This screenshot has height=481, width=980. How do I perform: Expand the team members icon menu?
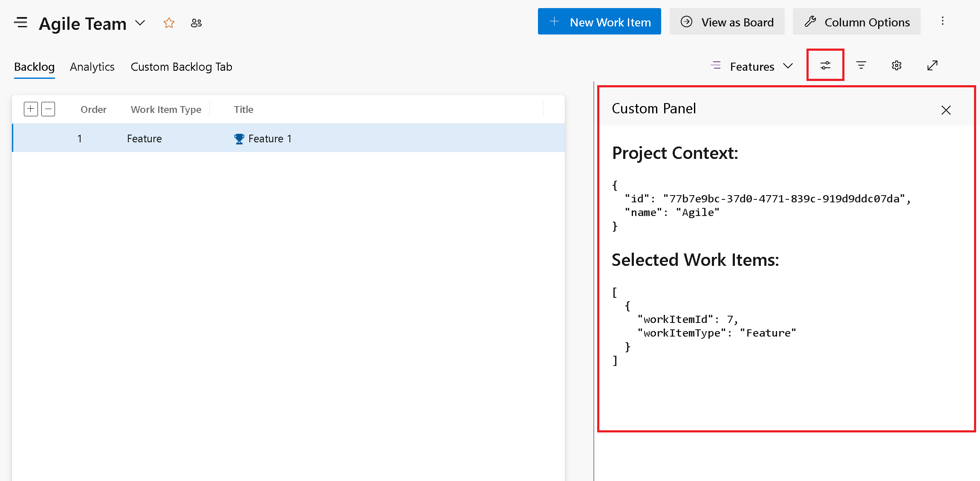click(x=196, y=23)
